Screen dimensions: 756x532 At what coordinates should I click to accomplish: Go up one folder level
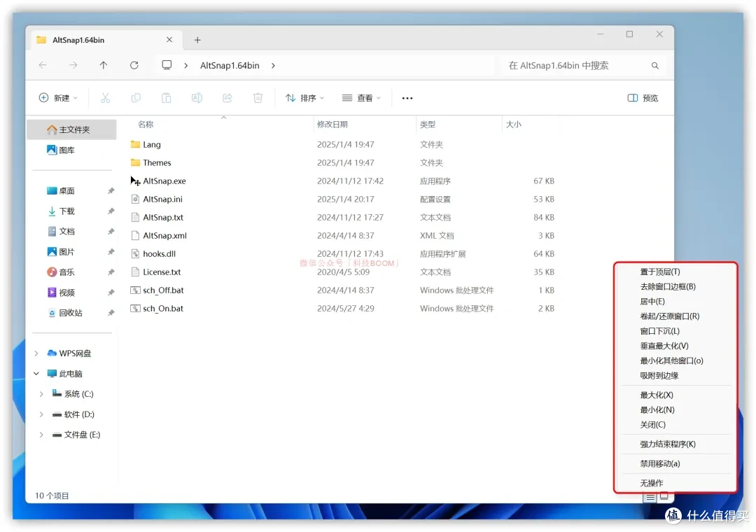(x=104, y=65)
